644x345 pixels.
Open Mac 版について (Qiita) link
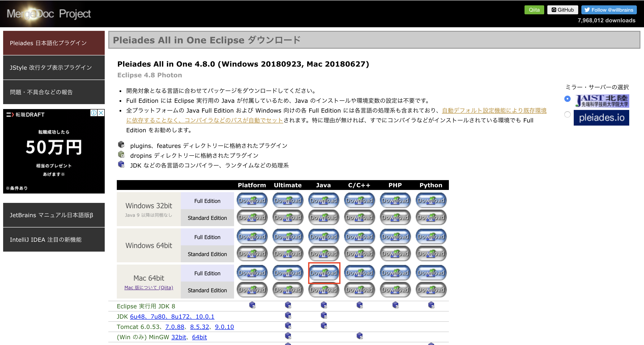[149, 287]
